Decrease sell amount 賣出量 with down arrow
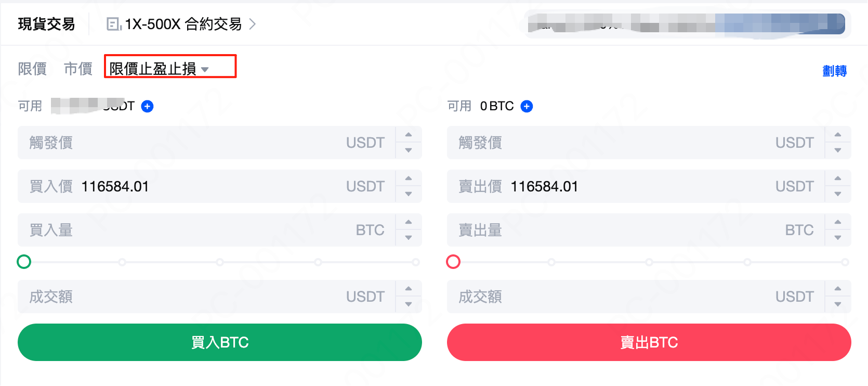This screenshot has height=386, width=868. 838,238
